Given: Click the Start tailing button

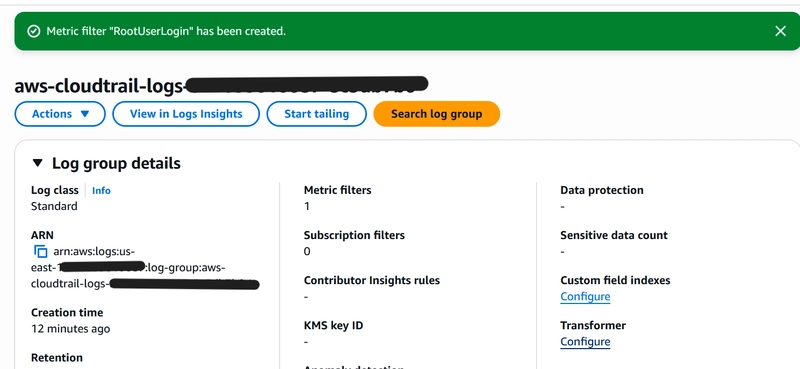Looking at the screenshot, I should [316, 114].
